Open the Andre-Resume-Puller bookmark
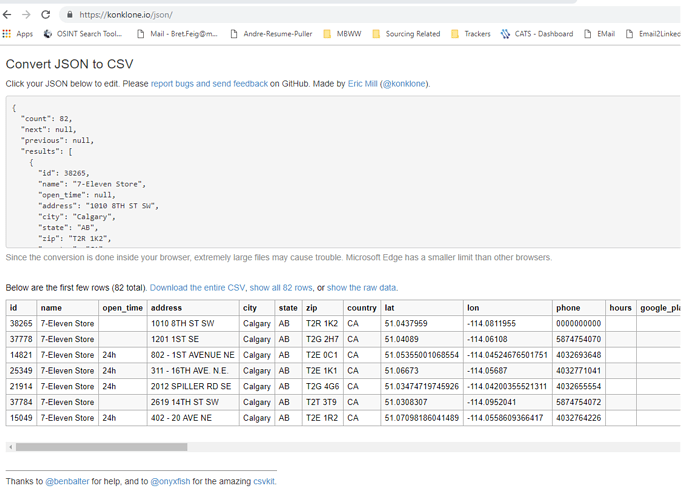The width and height of the screenshot is (681, 500). [x=270, y=34]
